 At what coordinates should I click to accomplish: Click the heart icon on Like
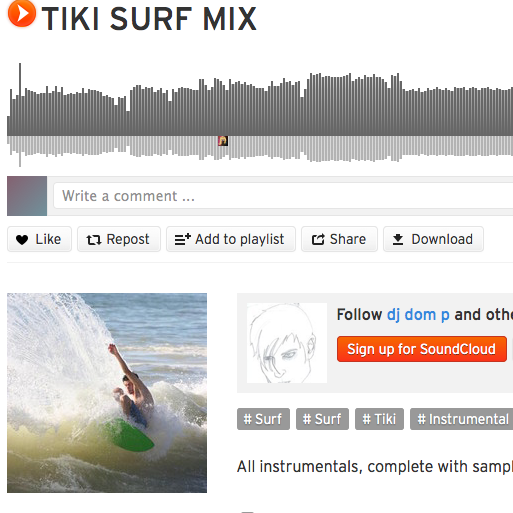22,240
